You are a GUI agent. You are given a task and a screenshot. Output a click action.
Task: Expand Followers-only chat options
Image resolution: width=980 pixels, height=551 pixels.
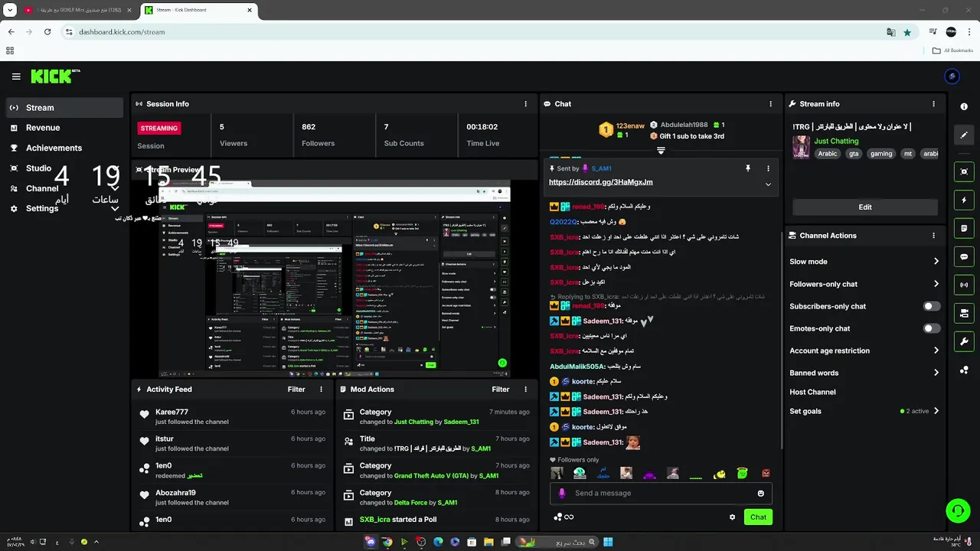(936, 284)
